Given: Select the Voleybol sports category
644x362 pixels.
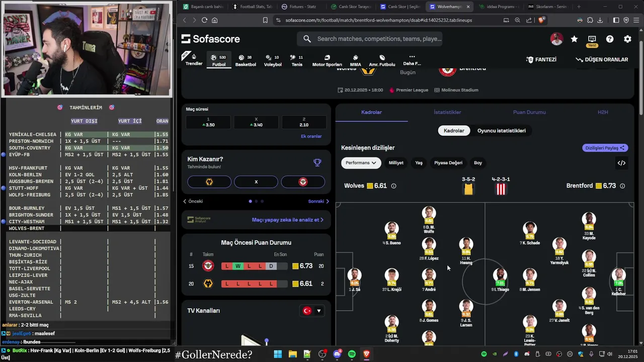Looking at the screenshot, I should [x=273, y=60].
